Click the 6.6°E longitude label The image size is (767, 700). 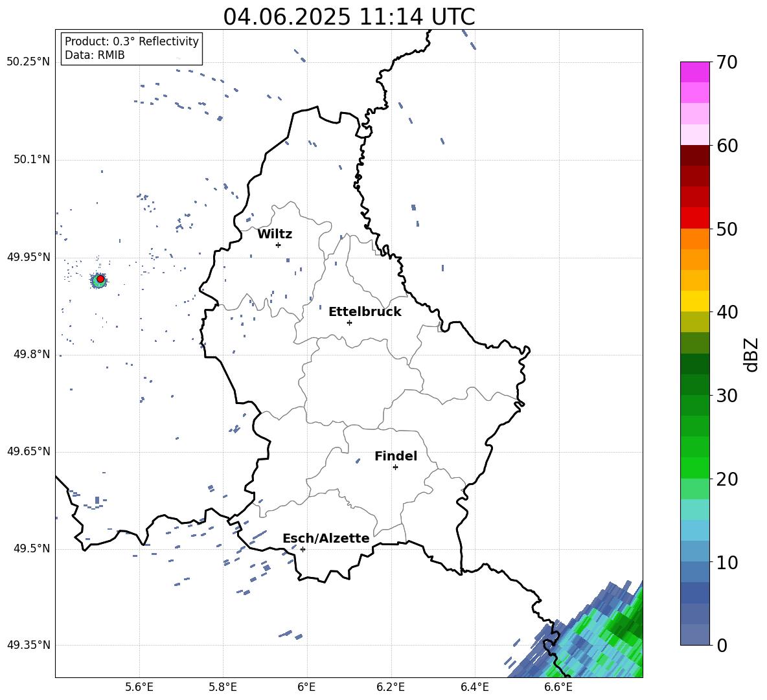[x=558, y=687]
